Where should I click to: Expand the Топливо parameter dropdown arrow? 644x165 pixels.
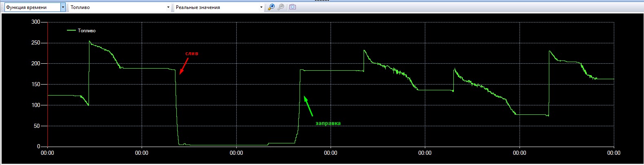[168, 7]
